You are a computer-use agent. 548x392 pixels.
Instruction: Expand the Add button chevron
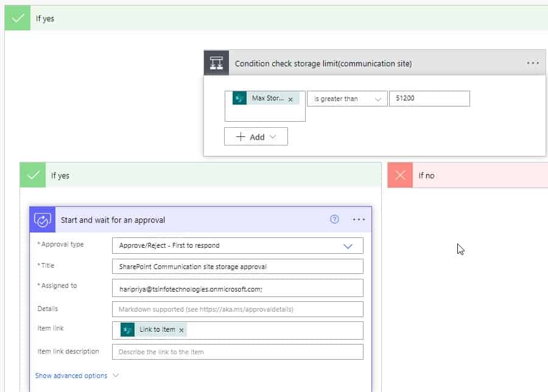click(273, 137)
